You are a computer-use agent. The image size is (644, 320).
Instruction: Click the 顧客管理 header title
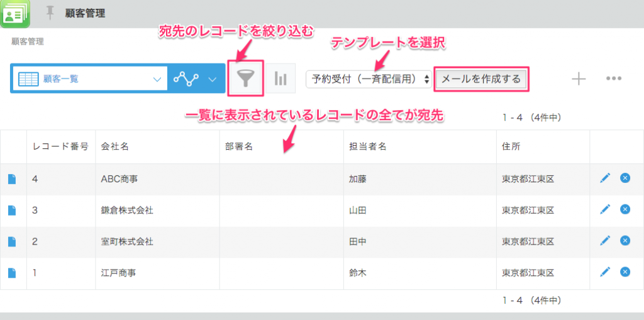pos(85,14)
